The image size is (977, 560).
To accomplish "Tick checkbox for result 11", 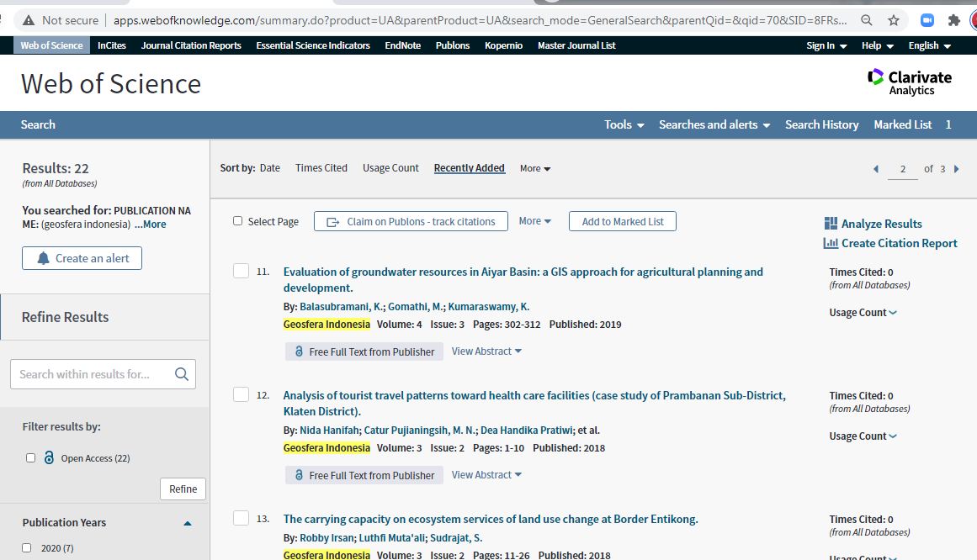I will pos(242,271).
